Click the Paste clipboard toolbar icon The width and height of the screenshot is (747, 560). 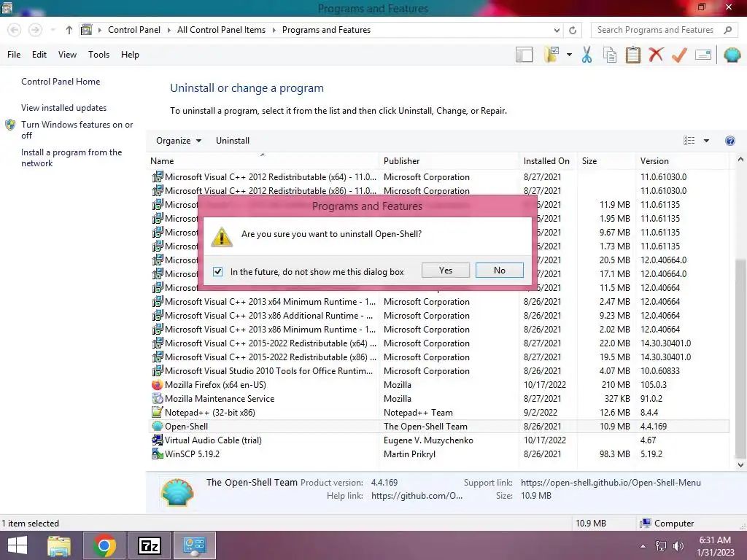[632, 55]
